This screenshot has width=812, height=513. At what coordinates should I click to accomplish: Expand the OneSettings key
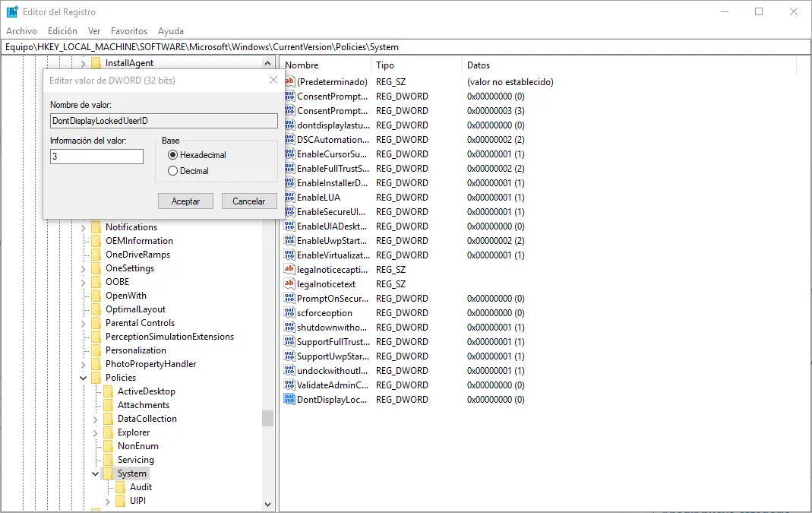click(84, 268)
